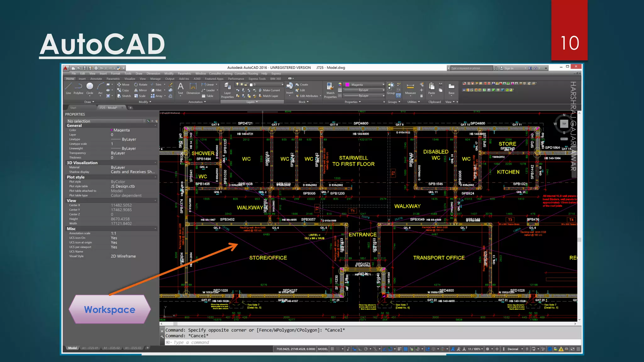Click the Paste clipboard icon
The width and height of the screenshot is (644, 362).
pos(431,89)
